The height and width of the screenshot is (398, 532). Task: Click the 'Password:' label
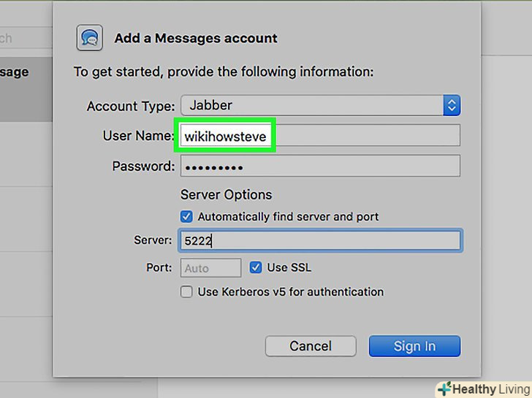click(143, 167)
